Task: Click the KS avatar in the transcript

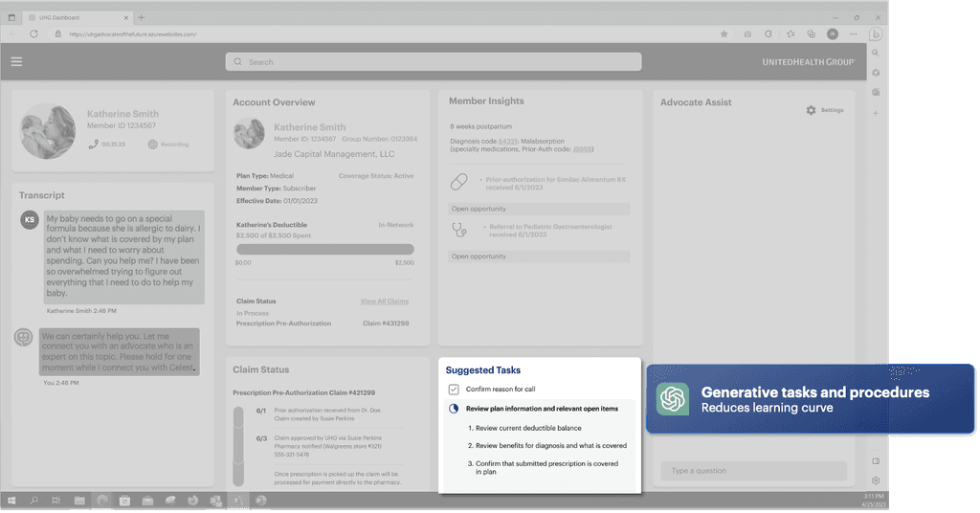Action: click(x=30, y=220)
